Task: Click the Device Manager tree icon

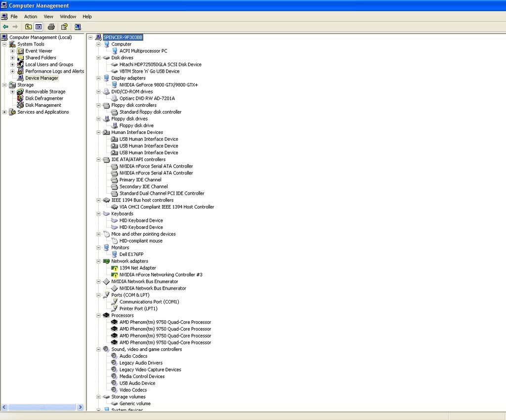Action: pos(20,78)
